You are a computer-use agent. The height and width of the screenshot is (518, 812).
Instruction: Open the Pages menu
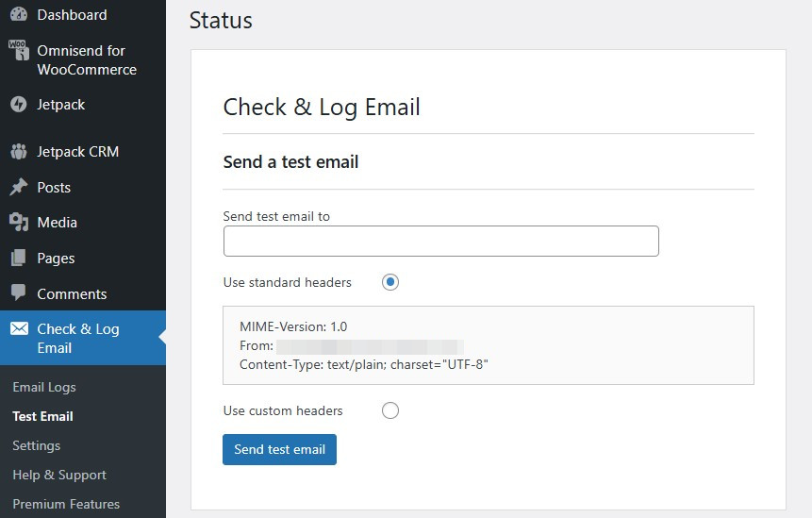(x=56, y=259)
